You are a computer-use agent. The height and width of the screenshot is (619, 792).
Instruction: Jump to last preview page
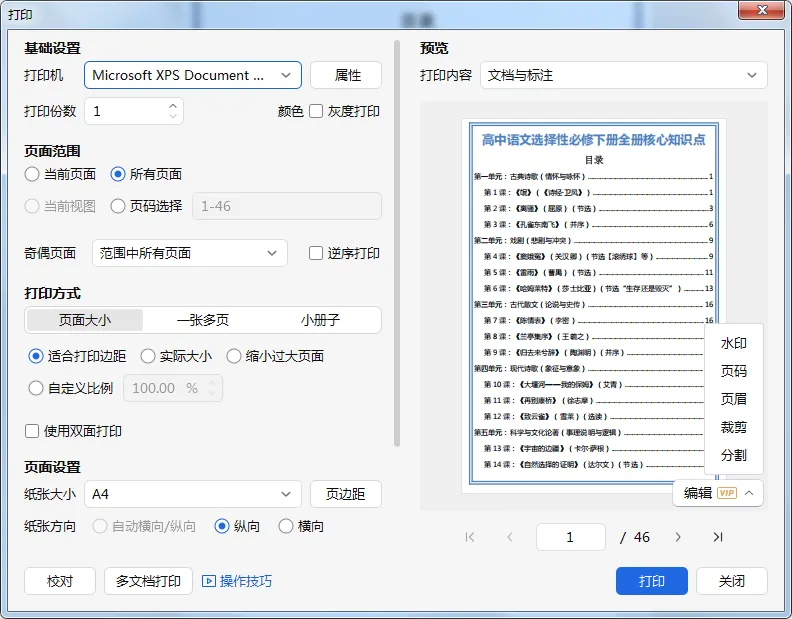718,537
